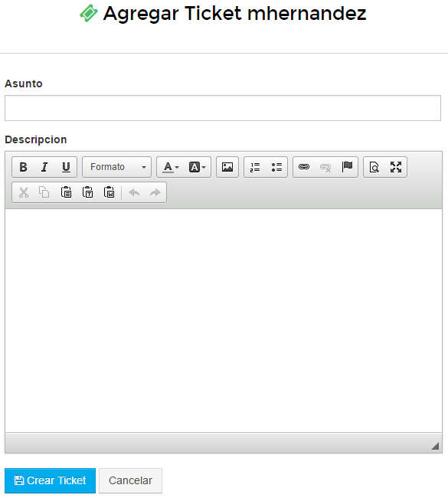Toggle bold formatting in the editor
The height and width of the screenshot is (498, 448).
pyautogui.click(x=23, y=167)
